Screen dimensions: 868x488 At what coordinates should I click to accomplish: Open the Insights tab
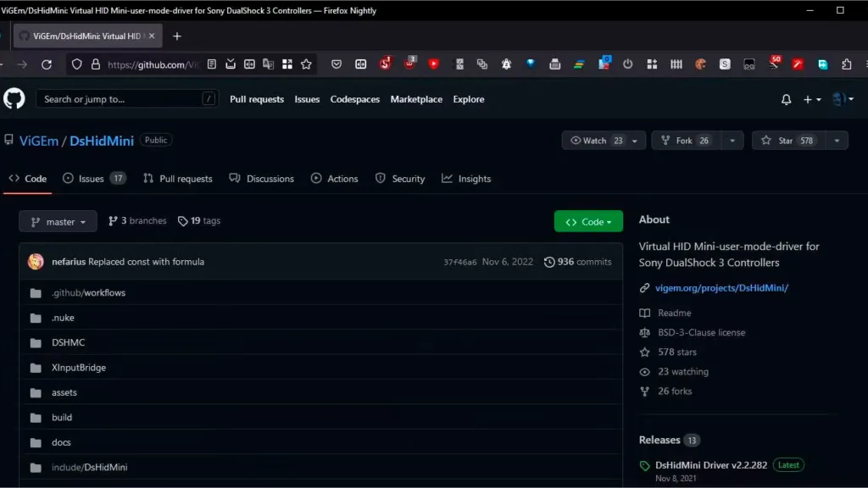pyautogui.click(x=466, y=179)
